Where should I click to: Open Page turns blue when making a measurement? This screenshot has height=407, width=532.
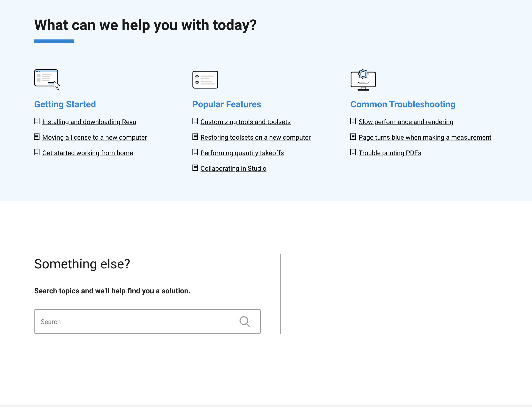pyautogui.click(x=425, y=137)
